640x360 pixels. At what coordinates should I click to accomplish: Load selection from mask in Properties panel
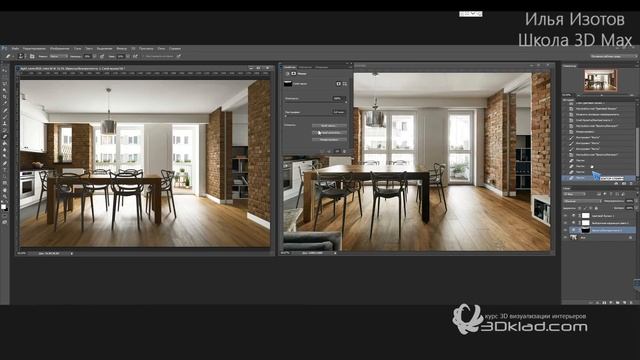(x=322, y=151)
